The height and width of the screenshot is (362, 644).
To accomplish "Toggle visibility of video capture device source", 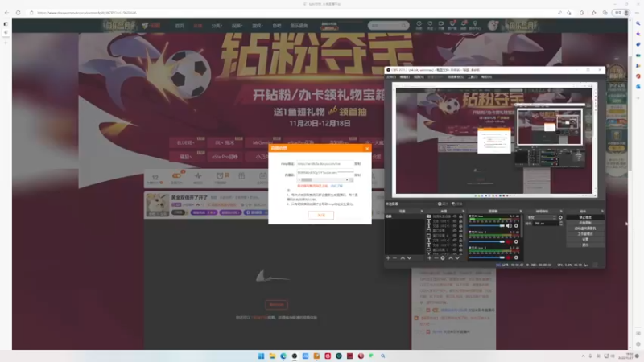I will [455, 216].
